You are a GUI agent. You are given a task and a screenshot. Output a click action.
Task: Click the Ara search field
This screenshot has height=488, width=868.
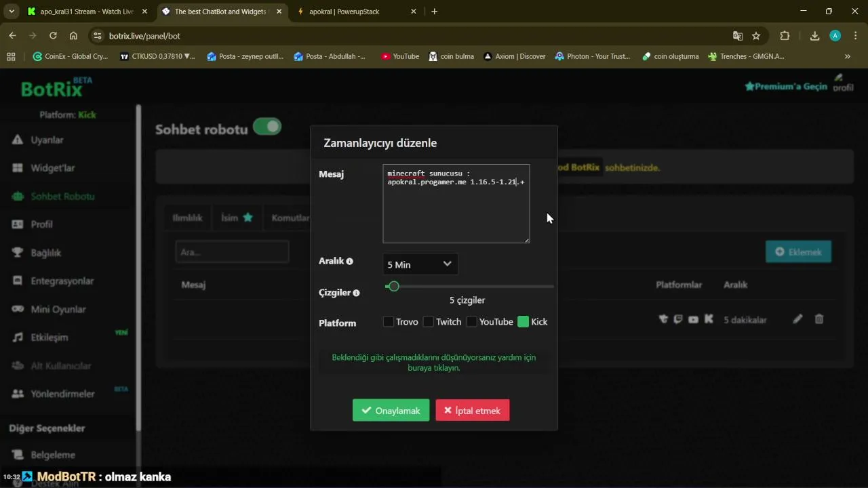232,251
